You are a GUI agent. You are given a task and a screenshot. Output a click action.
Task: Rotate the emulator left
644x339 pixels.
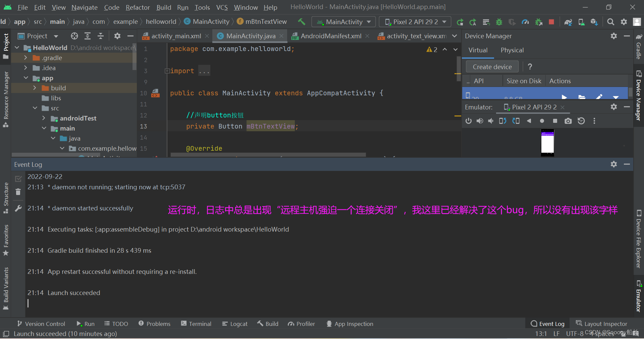click(502, 121)
